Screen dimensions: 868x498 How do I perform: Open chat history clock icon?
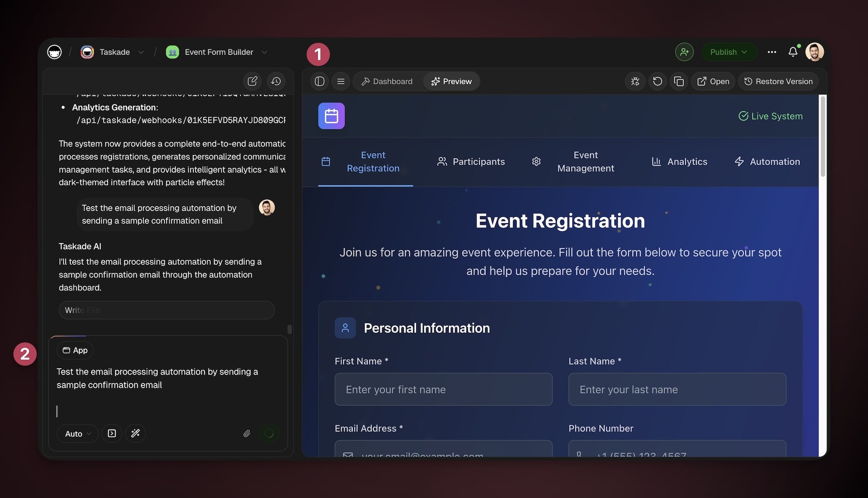276,81
